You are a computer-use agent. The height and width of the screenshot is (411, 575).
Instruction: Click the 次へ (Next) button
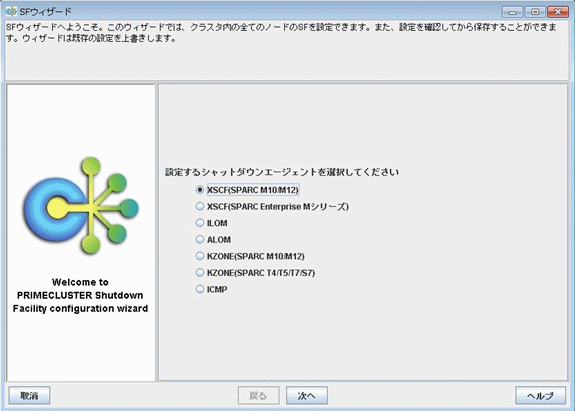pos(307,396)
